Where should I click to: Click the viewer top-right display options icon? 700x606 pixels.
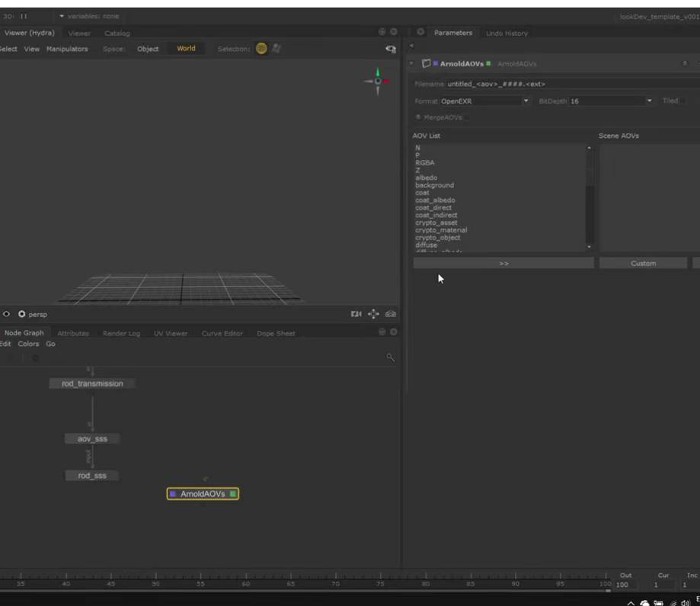391,49
